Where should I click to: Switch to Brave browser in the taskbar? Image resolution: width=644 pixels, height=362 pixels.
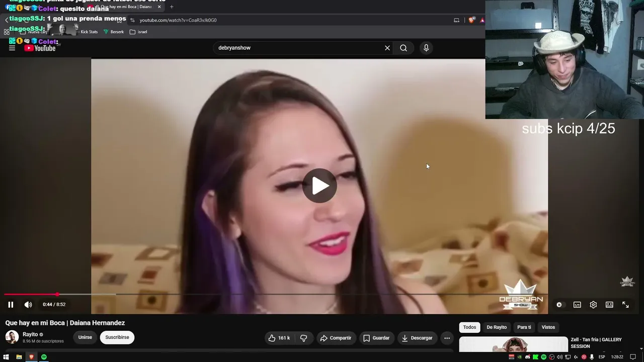click(31, 357)
